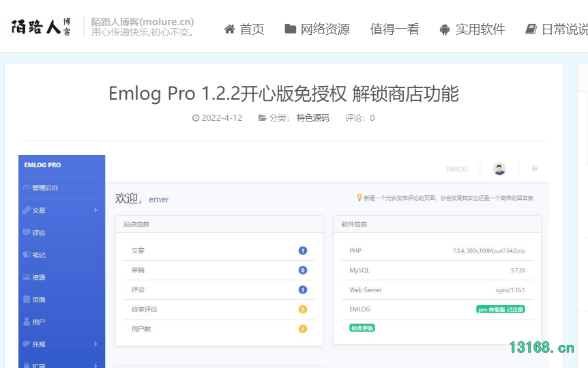Expand the 外观 sidebar chevron
The image size is (588, 368).
tap(95, 344)
